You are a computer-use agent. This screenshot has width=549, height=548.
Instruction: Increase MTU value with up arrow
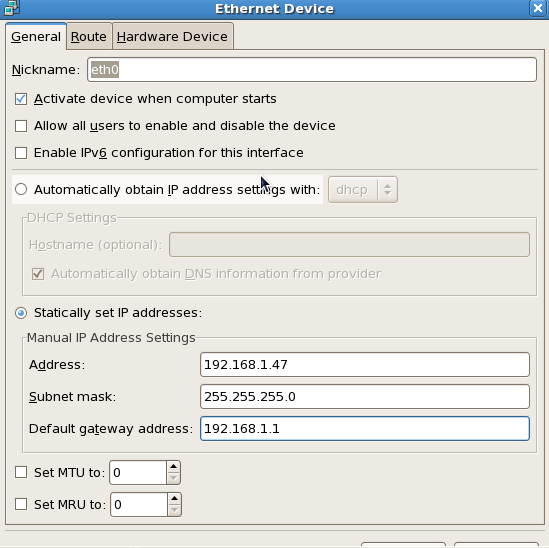(173, 467)
